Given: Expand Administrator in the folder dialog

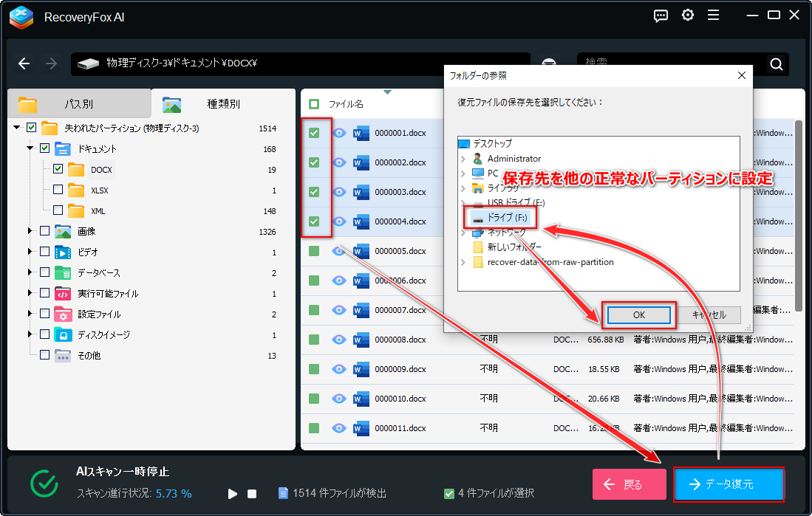Looking at the screenshot, I should tap(463, 159).
